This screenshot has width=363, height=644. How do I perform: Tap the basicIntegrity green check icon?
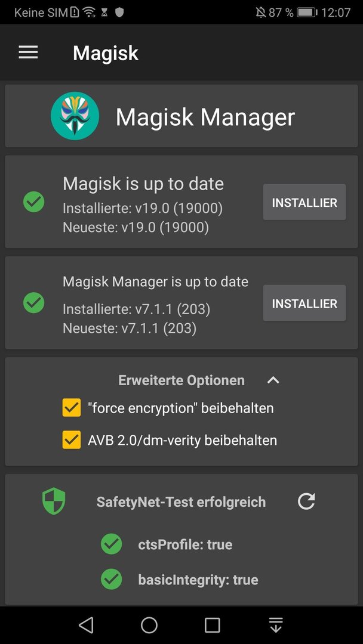click(x=112, y=580)
